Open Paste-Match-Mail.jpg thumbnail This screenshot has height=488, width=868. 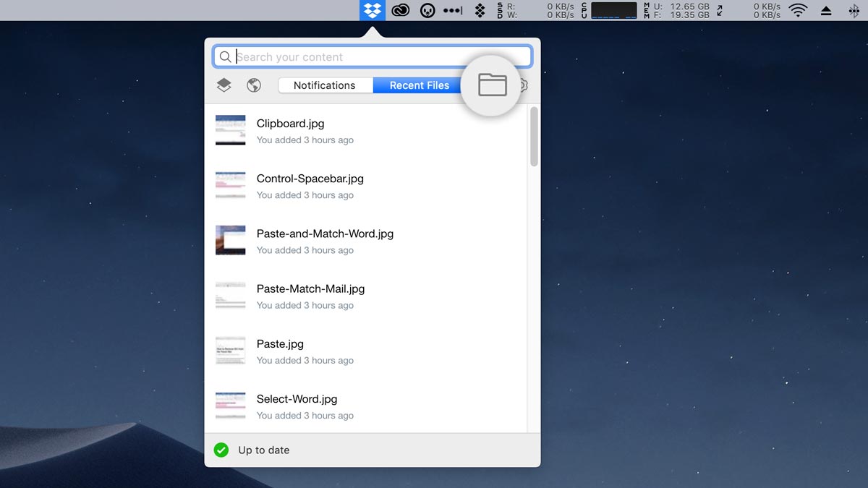(230, 295)
